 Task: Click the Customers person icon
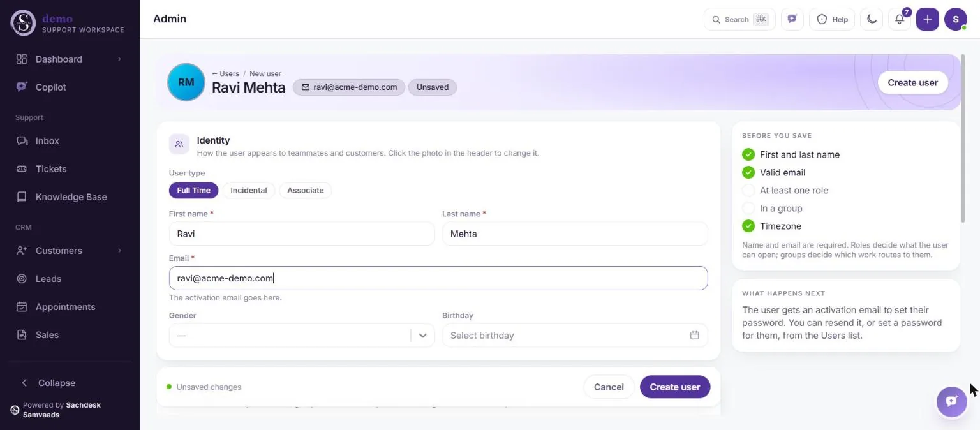(x=22, y=251)
